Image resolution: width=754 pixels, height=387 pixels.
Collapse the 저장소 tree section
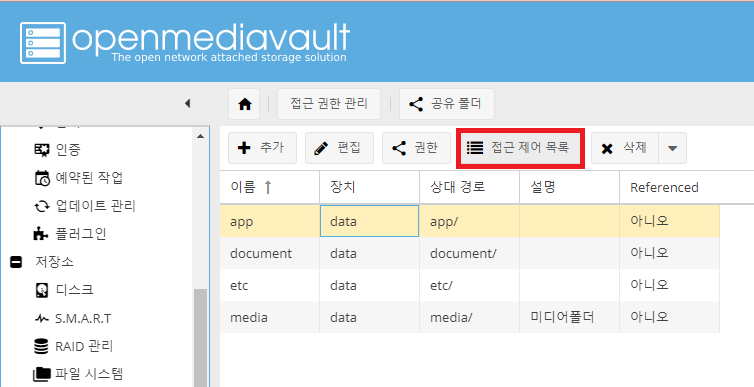tap(16, 262)
